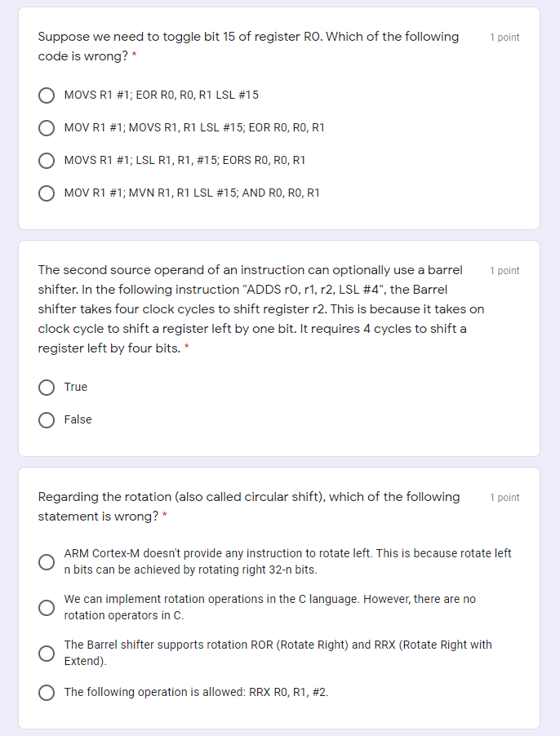Click the '1 point' label on the rotation question
Viewport: 560px width, 736px height.
pos(504,498)
